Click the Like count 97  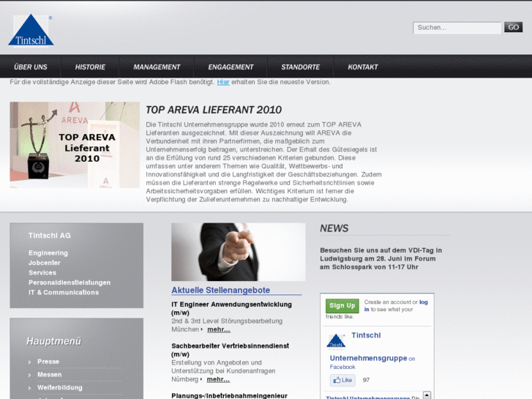coord(366,380)
